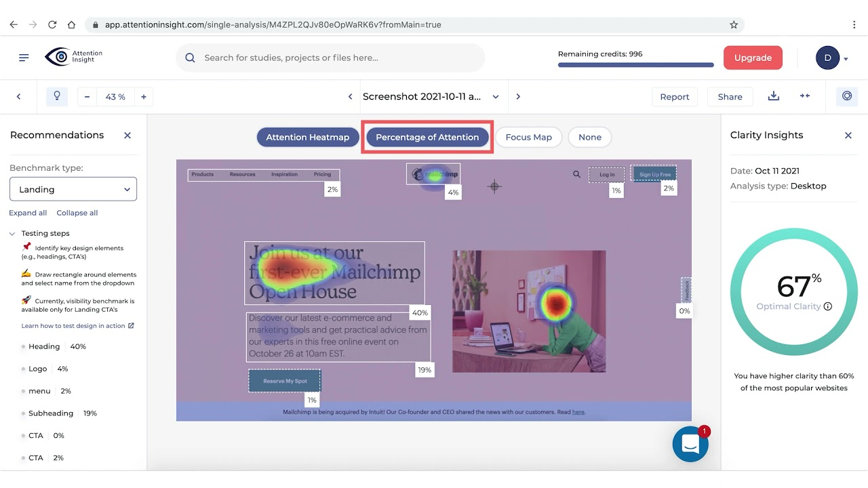
Task: Open Learn how to test design link
Action: (73, 325)
